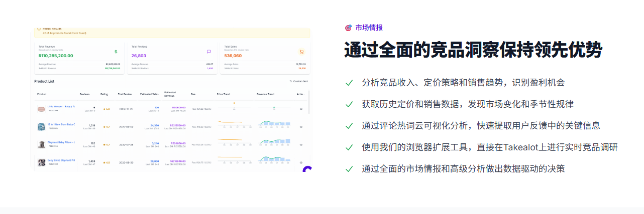Click the Estimated Sales column header
The height and width of the screenshot is (214, 644).
[149, 94]
